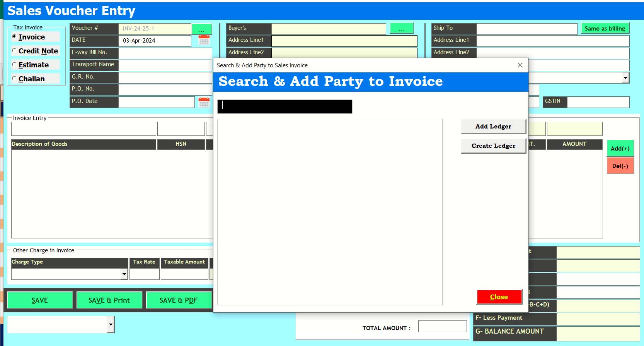Screen dimensions: 644x346
Task: Expand the dropdown above the GSTIN field
Action: click(x=625, y=78)
